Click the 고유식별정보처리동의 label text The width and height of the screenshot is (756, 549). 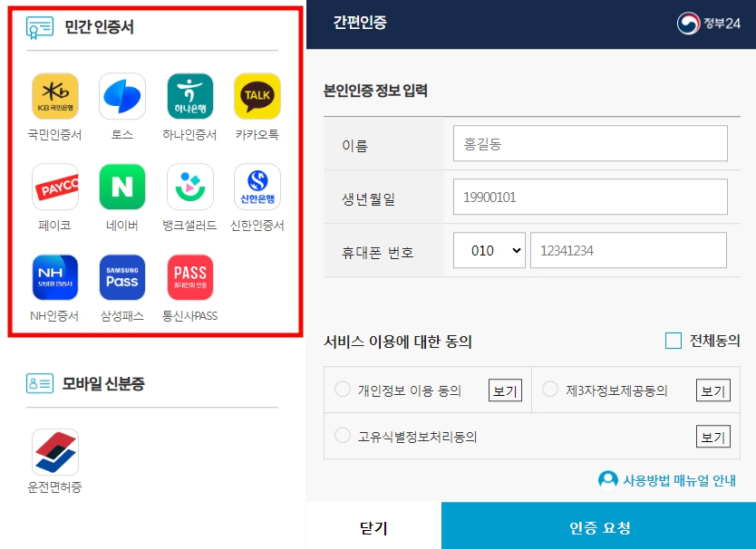(x=417, y=437)
